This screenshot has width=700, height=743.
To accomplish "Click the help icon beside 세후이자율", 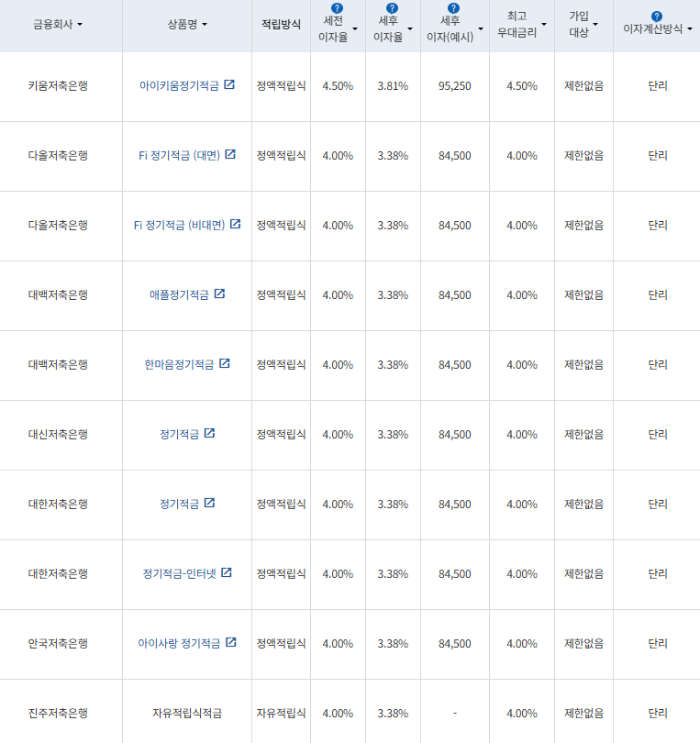I will [x=391, y=8].
